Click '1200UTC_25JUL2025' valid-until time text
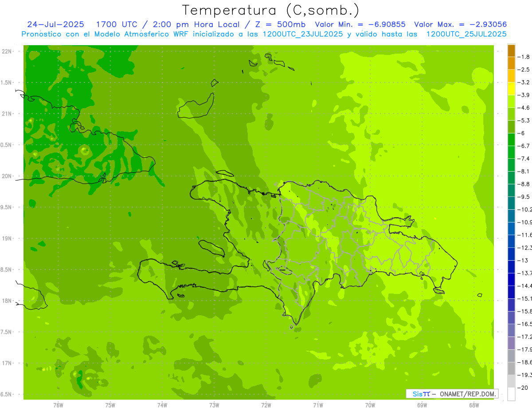This screenshot has width=532, height=411. (x=466, y=34)
